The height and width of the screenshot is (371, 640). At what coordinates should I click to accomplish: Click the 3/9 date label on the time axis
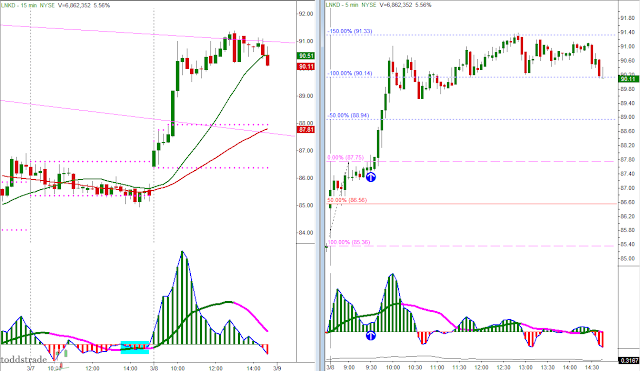coord(277,368)
